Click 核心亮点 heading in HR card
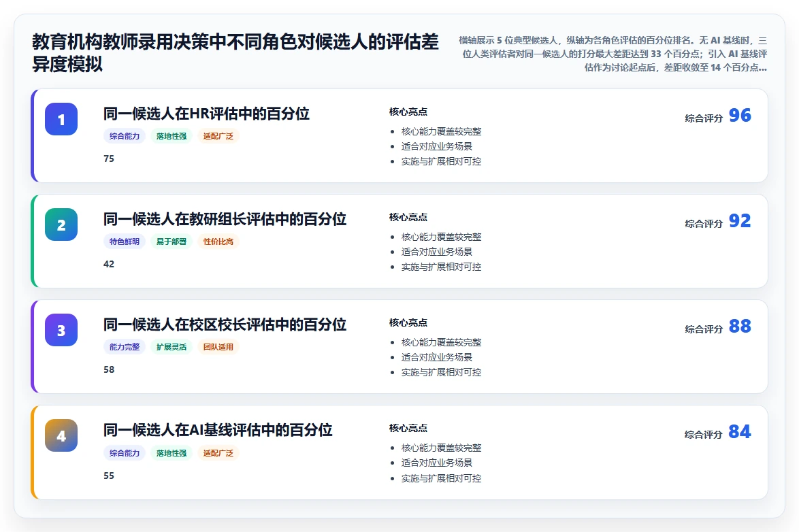Screen dimensions: 799x532 tap(408, 112)
